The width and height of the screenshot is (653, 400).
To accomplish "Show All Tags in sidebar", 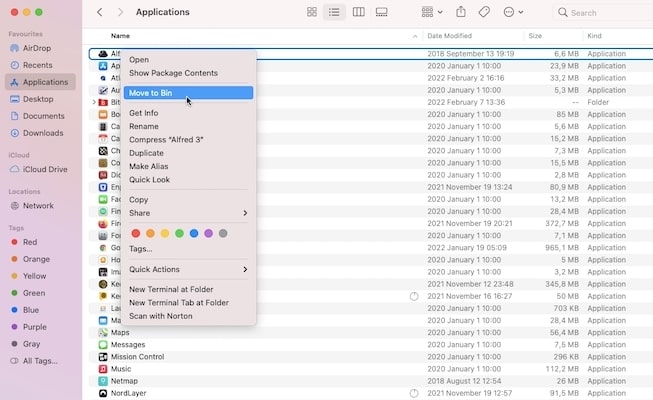I will click(41, 361).
